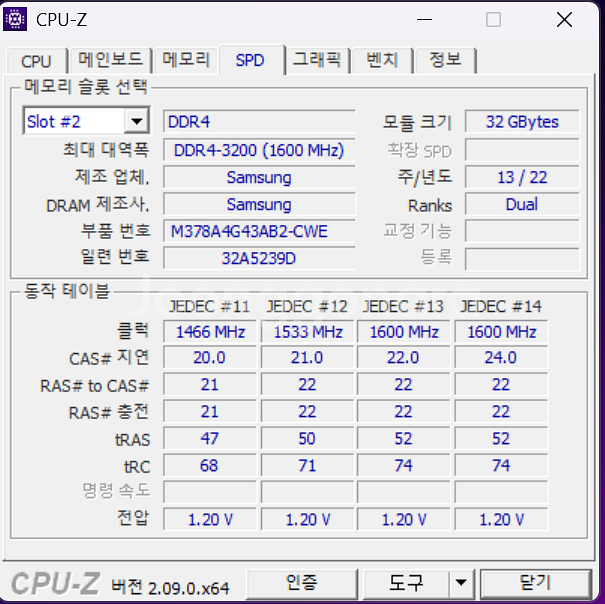Click the DDR4-3200 max bandwidth field
The height and width of the screenshot is (604, 605).
coord(258,150)
